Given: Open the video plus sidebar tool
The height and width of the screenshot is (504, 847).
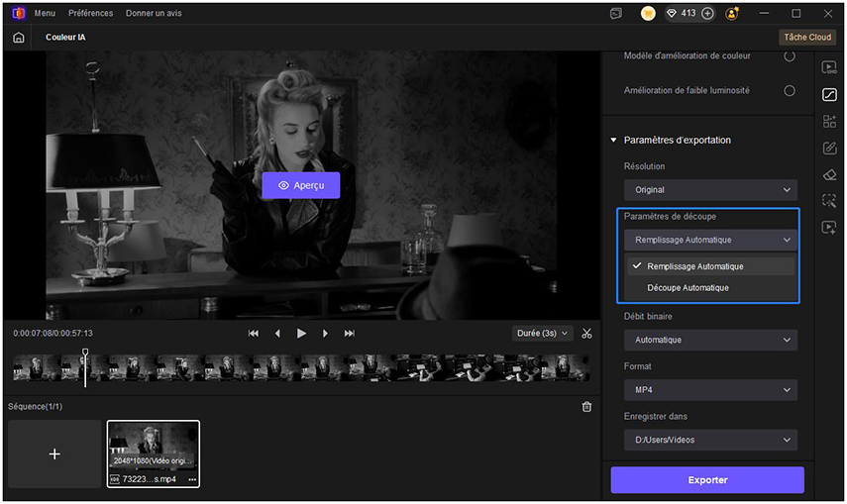Looking at the screenshot, I should [829, 228].
